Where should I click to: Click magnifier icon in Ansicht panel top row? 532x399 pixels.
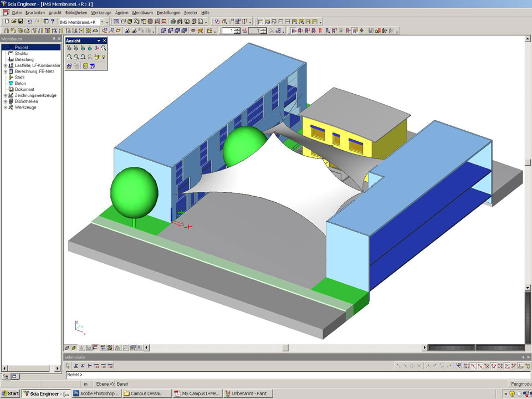tap(104, 48)
